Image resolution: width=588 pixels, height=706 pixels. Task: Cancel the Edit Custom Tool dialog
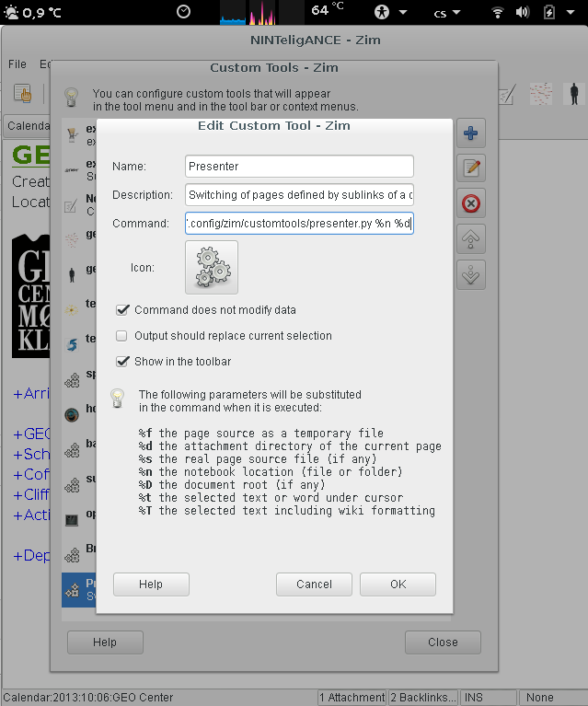[x=314, y=584]
